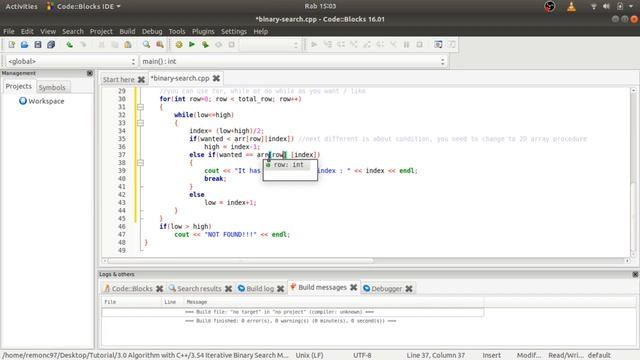
Task: Close the Build messages tab
Action: tap(353, 287)
